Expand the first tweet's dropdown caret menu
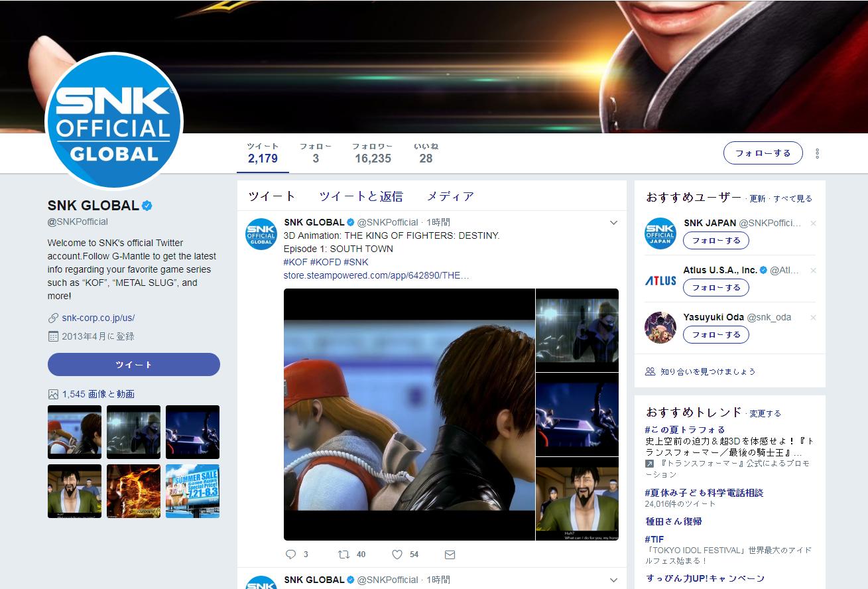This screenshot has width=868, height=589. pyautogui.click(x=613, y=223)
